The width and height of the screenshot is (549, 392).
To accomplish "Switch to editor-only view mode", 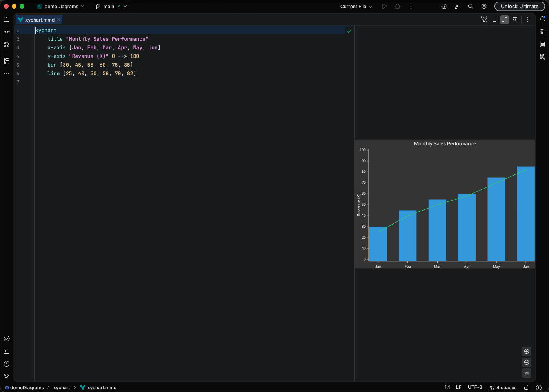I will (494, 20).
